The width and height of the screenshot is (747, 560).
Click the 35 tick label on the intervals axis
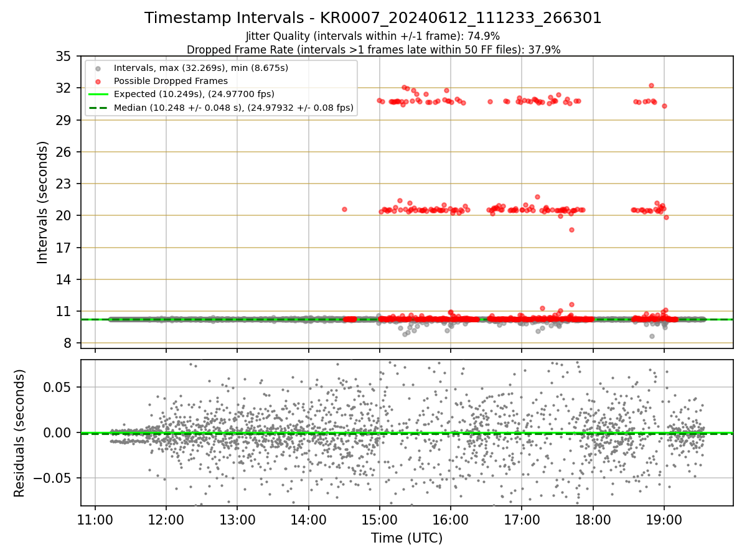coord(64,56)
